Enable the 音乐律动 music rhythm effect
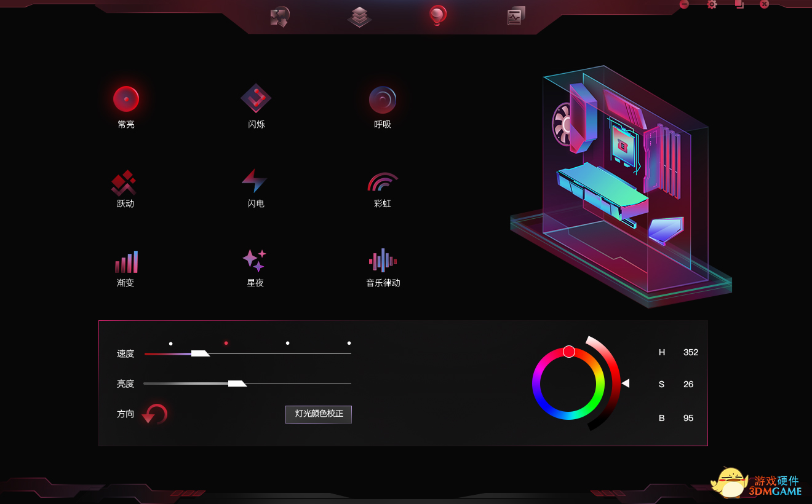The width and height of the screenshot is (812, 504). (x=383, y=261)
